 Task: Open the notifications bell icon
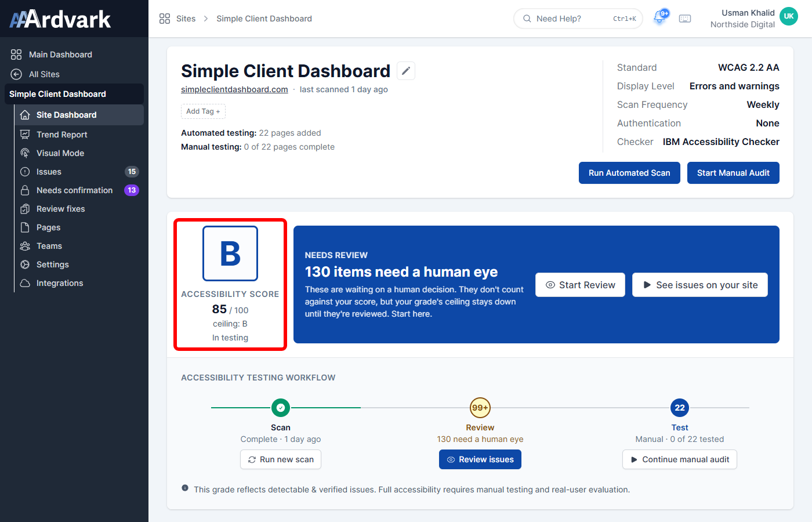[659, 18]
